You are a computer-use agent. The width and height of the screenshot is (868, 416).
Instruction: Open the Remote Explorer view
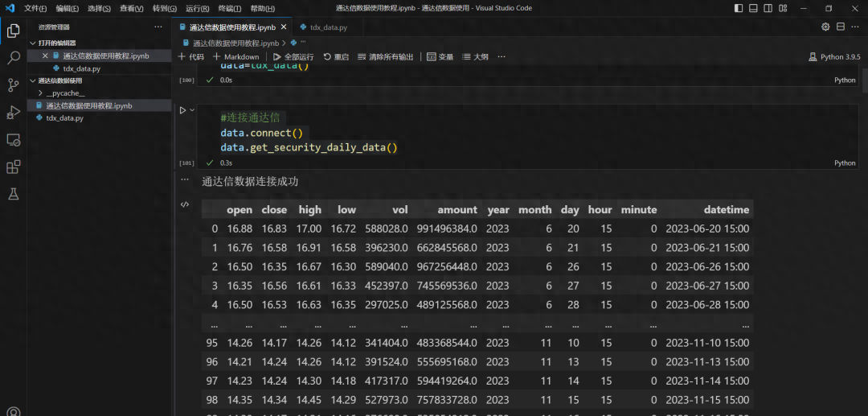coord(14,139)
